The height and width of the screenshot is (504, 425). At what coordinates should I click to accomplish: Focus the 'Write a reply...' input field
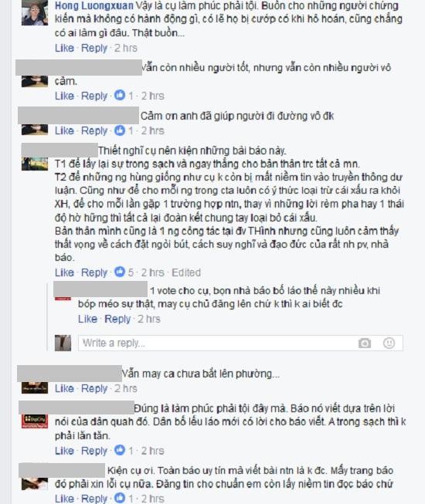[x=240, y=343]
